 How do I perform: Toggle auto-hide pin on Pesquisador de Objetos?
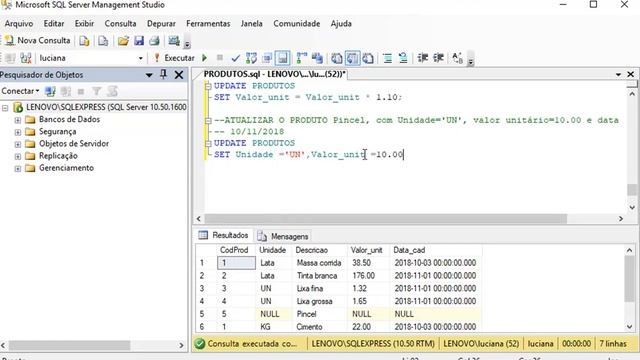(163, 75)
